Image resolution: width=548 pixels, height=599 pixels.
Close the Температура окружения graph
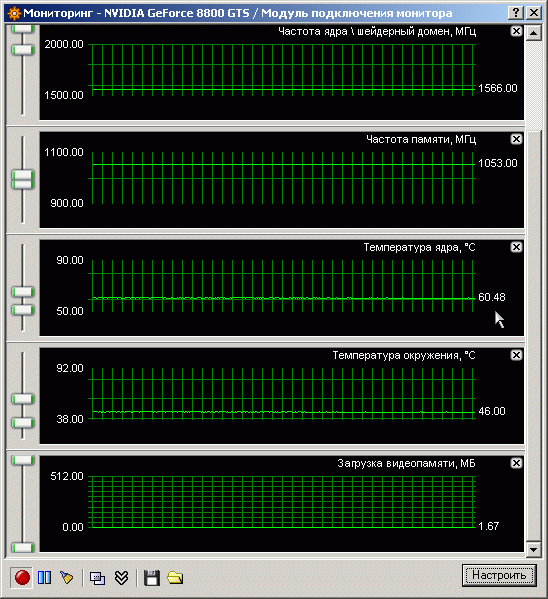pyautogui.click(x=516, y=355)
